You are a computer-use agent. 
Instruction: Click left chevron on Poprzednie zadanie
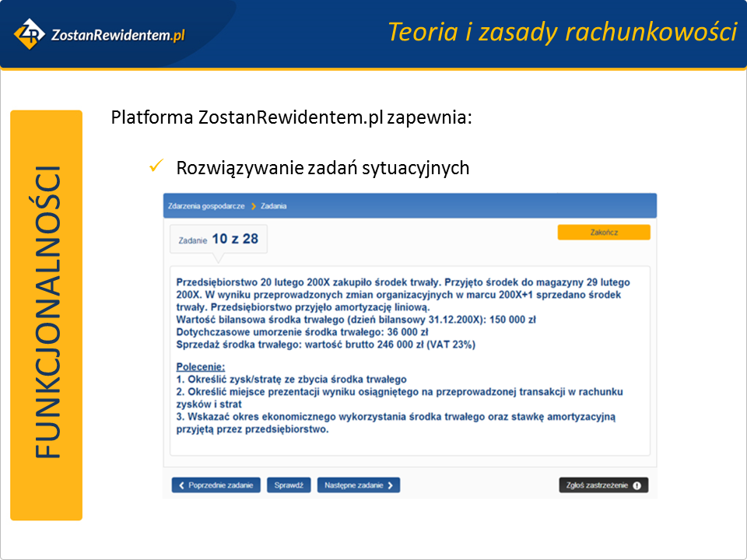181,485
